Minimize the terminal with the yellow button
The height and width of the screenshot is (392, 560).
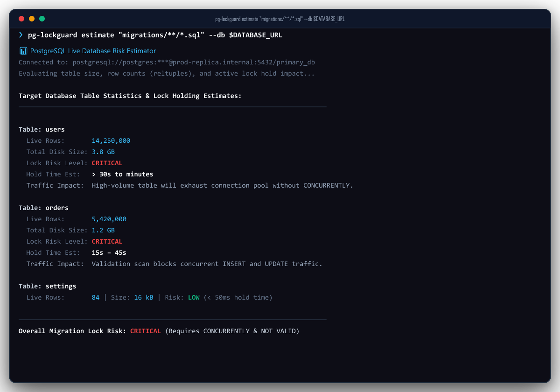click(x=32, y=19)
